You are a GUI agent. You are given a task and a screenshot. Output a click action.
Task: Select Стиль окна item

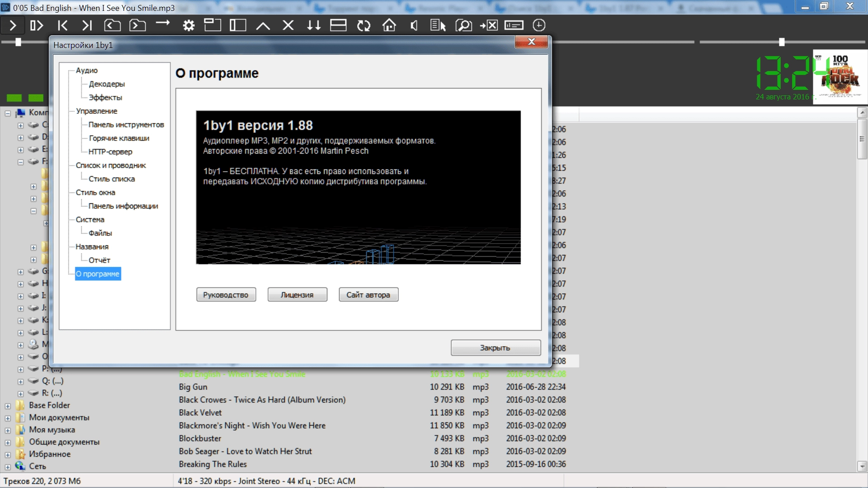[95, 192]
